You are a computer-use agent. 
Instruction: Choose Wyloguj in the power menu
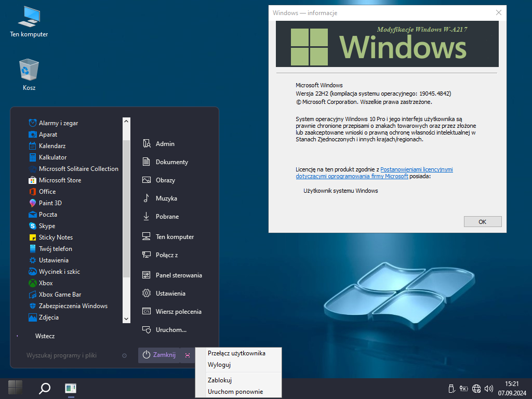pyautogui.click(x=219, y=365)
